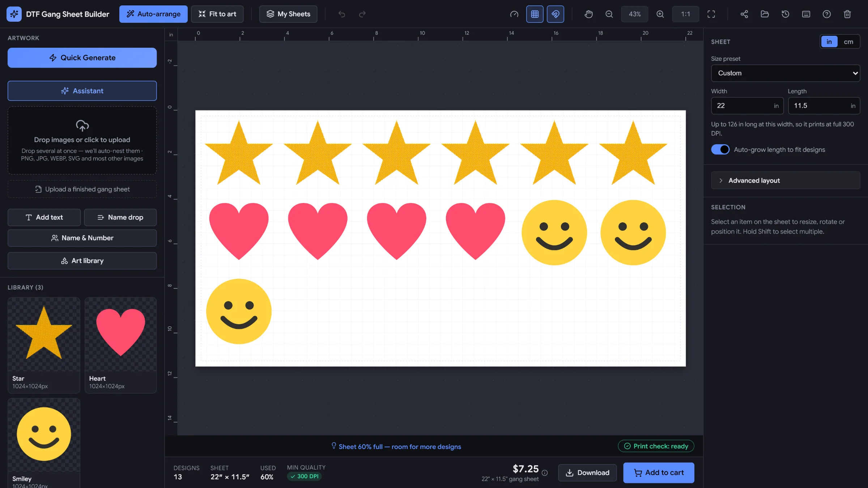Click the undo arrow icon
Screen dimensions: 868x488
(342, 14)
